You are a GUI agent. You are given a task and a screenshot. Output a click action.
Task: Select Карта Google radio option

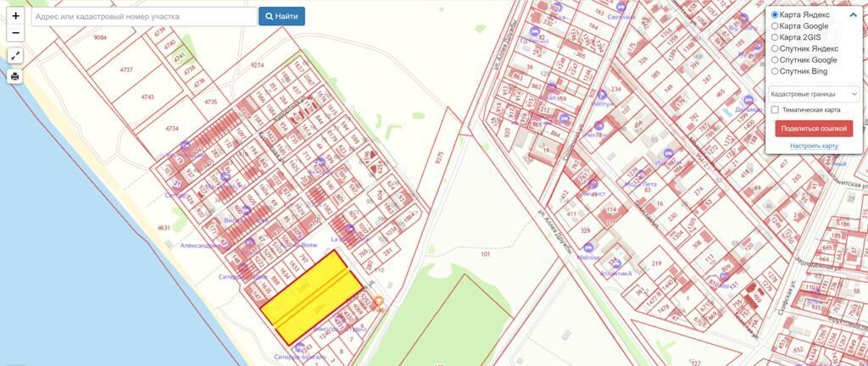point(775,26)
